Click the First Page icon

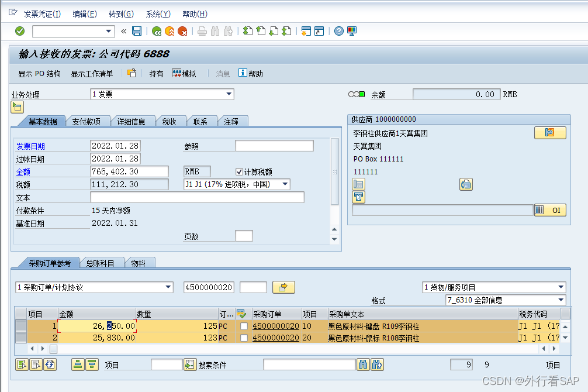coord(247,31)
